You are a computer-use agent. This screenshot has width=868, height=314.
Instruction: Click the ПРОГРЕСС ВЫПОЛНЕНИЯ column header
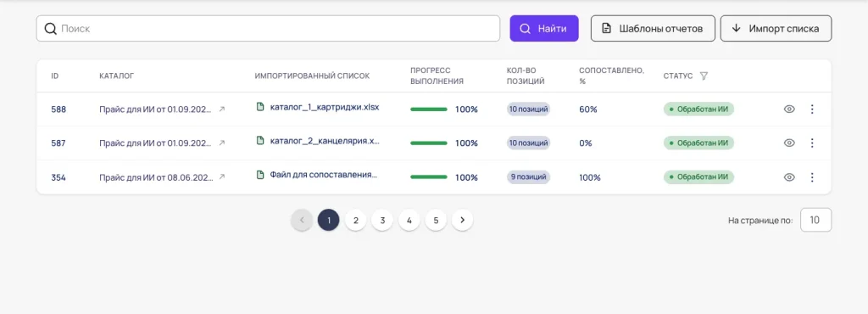pyautogui.click(x=437, y=76)
